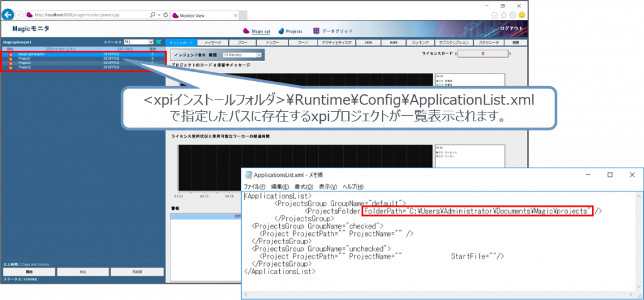This screenshot has width=644, height=300.
Task: Click the smiley feedback icon
Action: pyautogui.click(x=521, y=14)
